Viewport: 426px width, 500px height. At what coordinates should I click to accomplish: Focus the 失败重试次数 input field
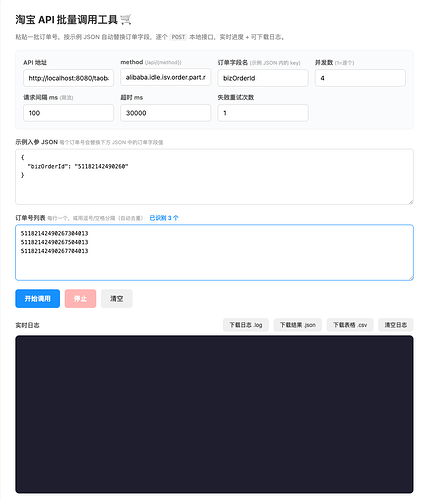263,113
